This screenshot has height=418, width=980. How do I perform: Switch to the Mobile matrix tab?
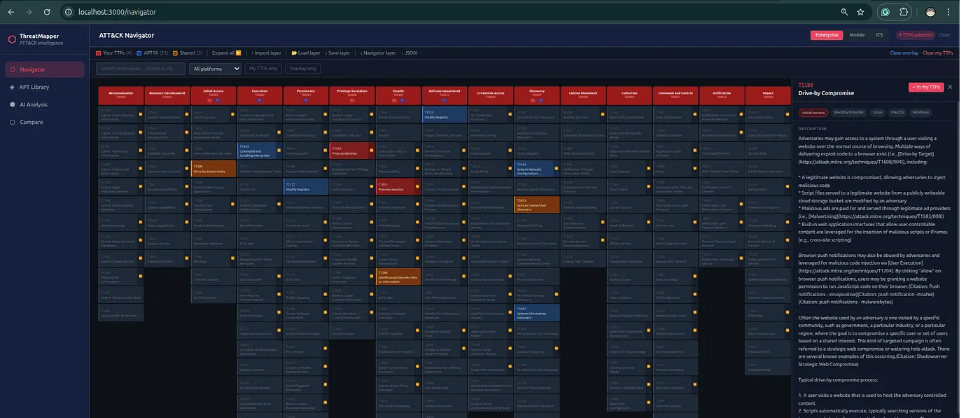pyautogui.click(x=857, y=35)
